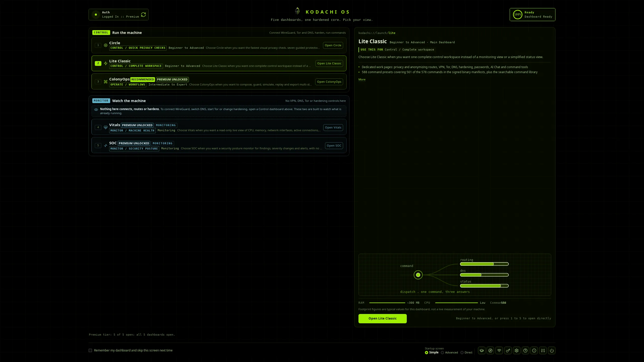Click the green auth status dot
Viewport: 644px width, 362px height.
pos(96,15)
